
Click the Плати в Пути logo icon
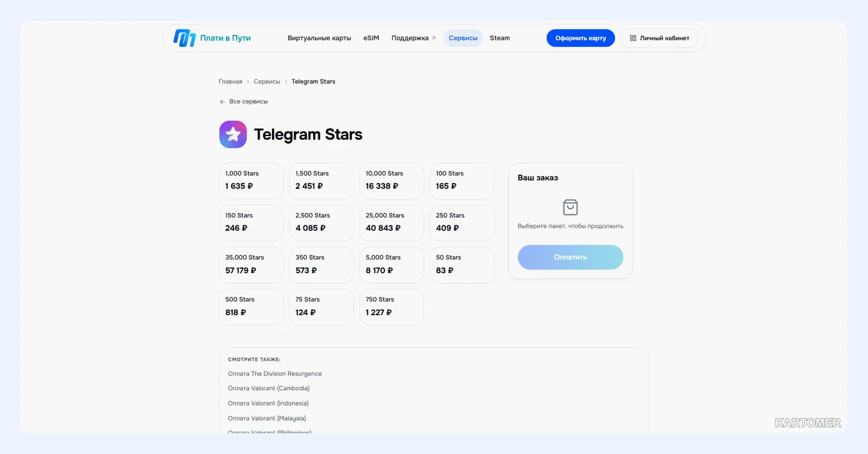pos(184,38)
